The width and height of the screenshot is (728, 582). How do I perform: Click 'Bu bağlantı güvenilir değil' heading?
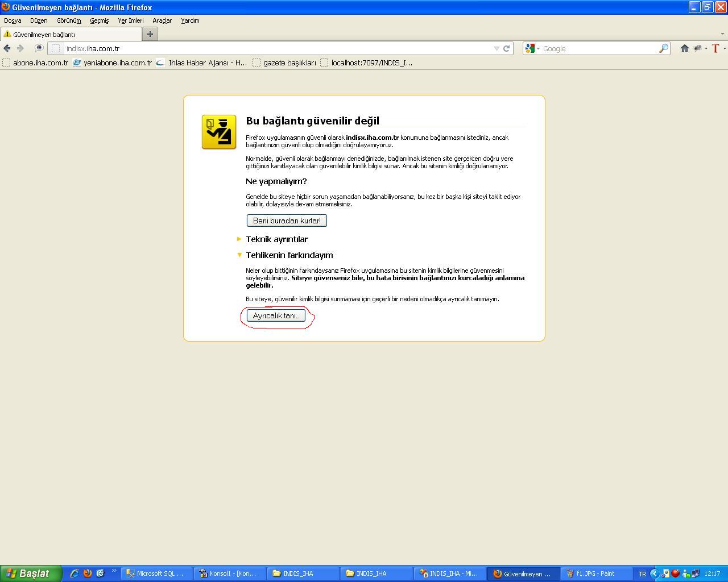pyautogui.click(x=312, y=120)
